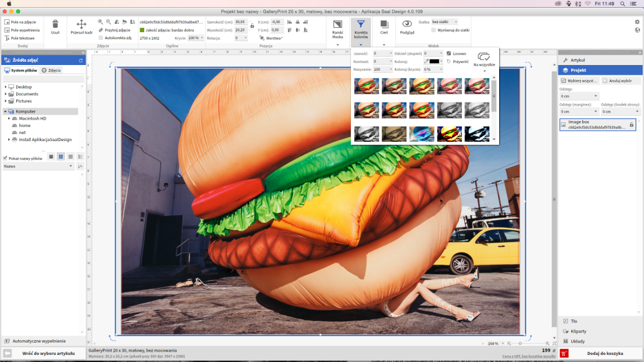Refresh the Źródła zdjęć panel
This screenshot has height=362, width=644.
[x=80, y=61]
